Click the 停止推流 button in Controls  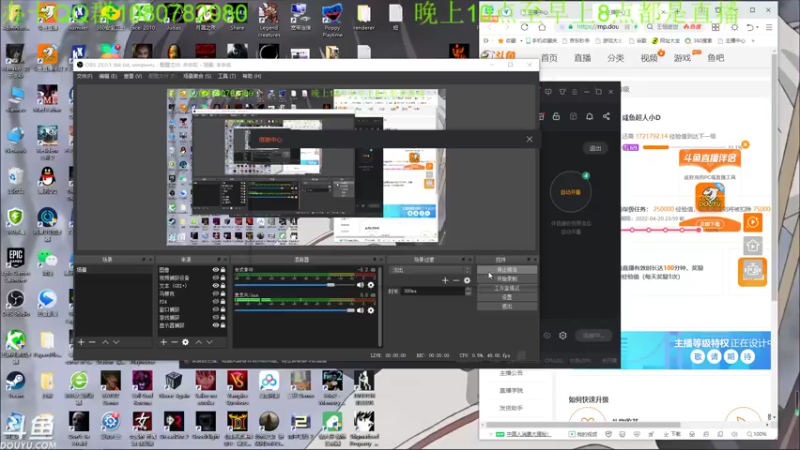[x=507, y=269]
